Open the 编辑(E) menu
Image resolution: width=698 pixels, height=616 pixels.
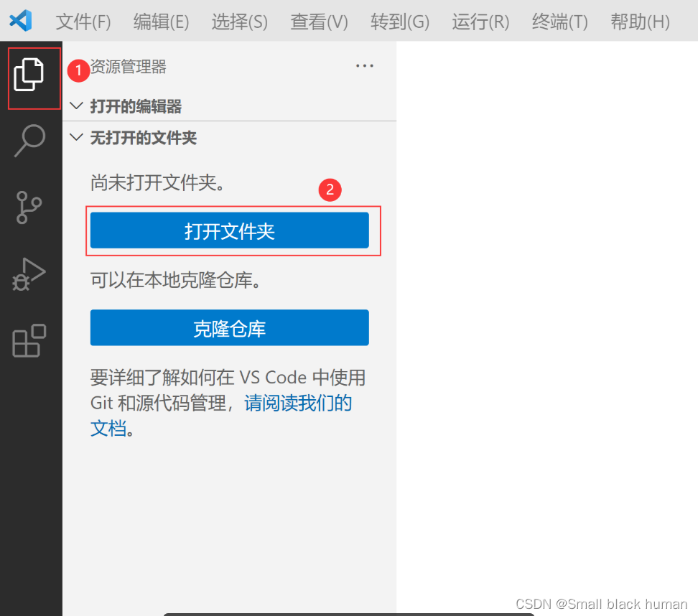pos(161,22)
